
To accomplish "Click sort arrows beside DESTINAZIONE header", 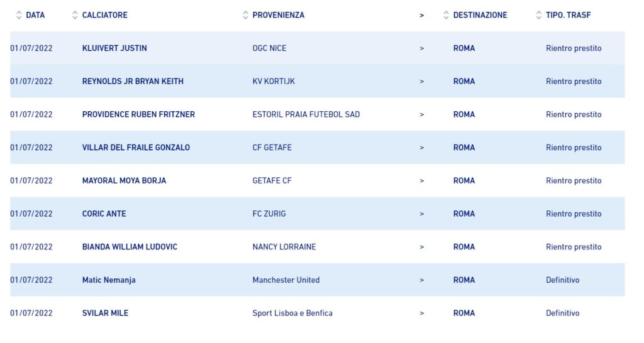I will click(x=447, y=15).
